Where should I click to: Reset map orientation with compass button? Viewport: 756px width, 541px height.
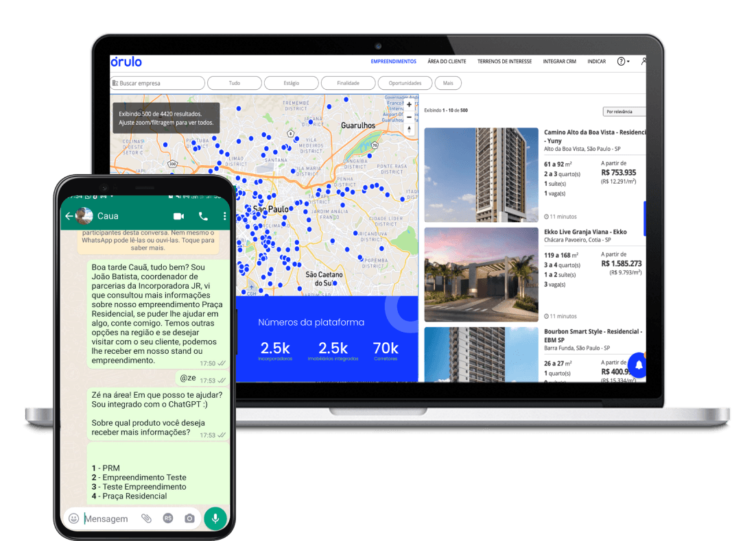(x=410, y=129)
